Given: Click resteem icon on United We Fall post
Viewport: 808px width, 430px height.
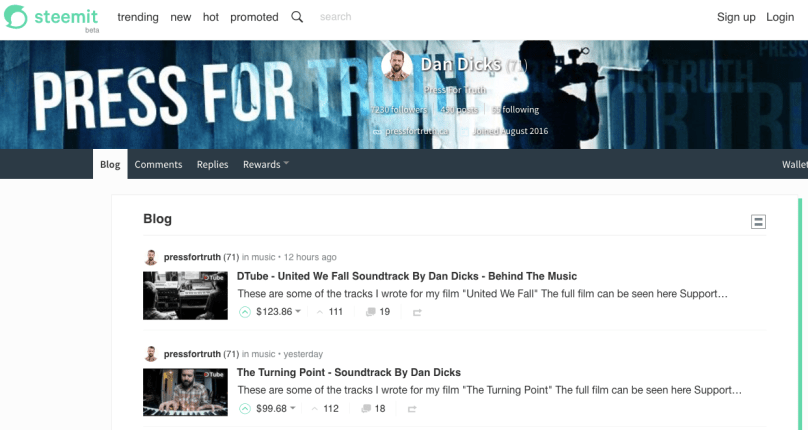Looking at the screenshot, I should point(416,312).
